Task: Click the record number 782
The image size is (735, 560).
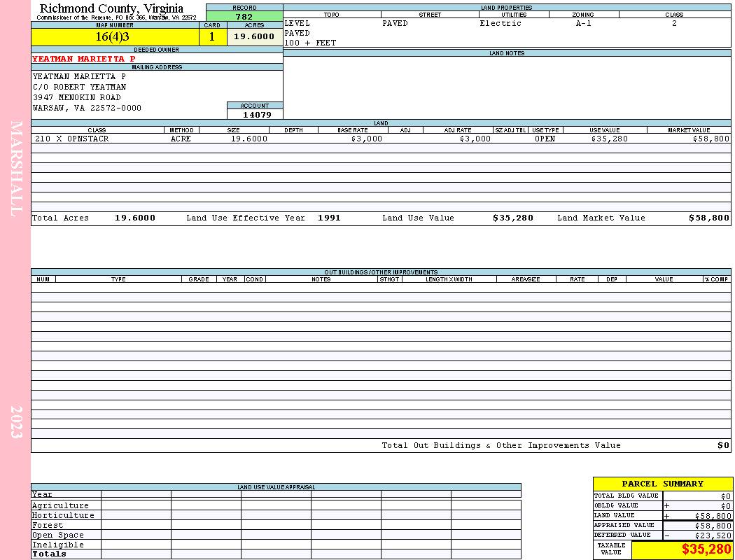Action: (x=244, y=16)
